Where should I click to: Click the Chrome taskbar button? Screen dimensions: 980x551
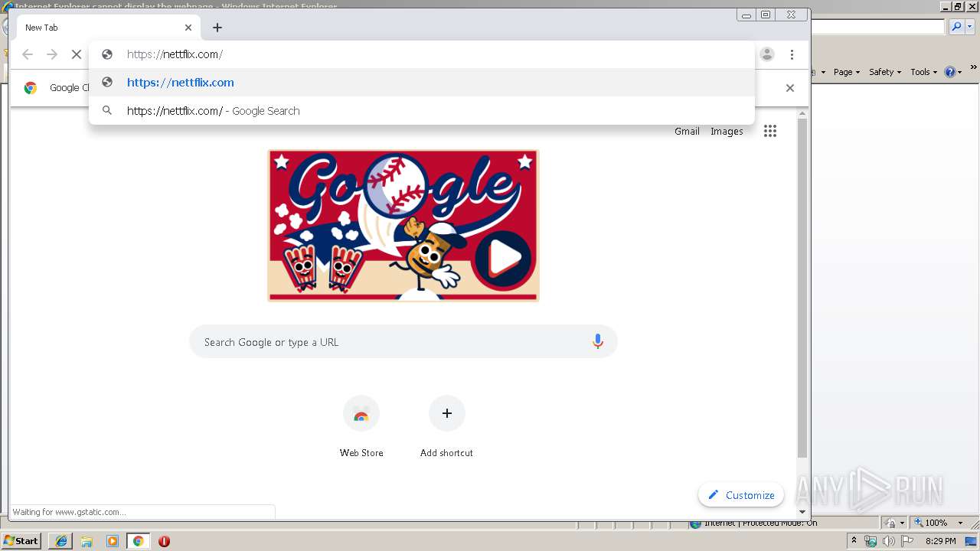(x=138, y=541)
